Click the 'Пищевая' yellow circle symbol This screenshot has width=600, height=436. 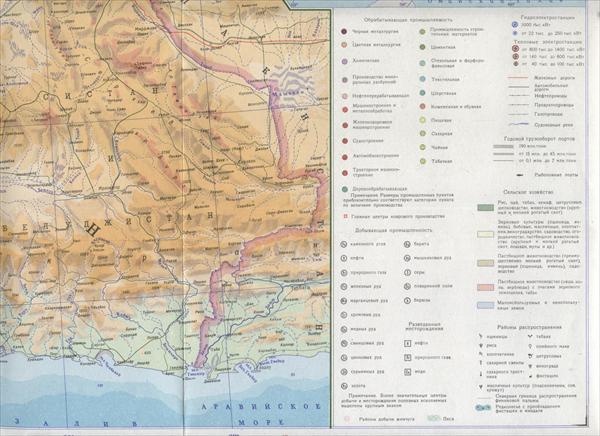pyautogui.click(x=422, y=120)
